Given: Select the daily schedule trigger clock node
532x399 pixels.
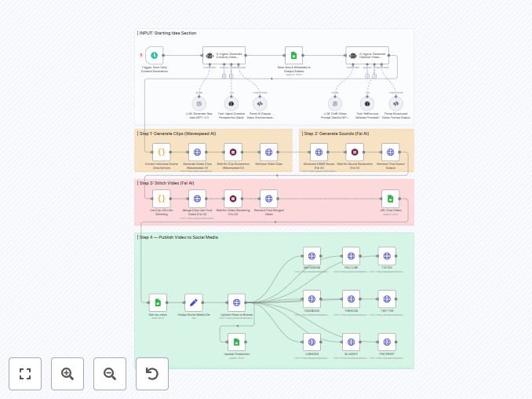Looking at the screenshot, I should pos(155,55).
